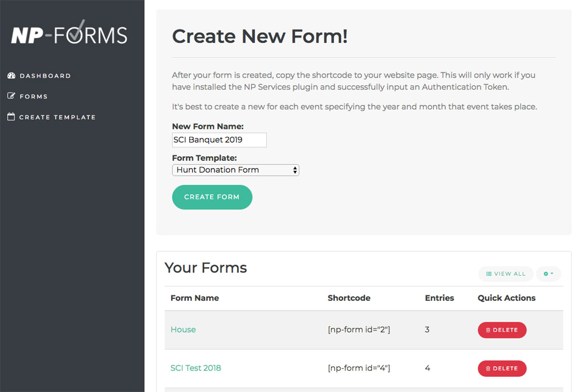576x392 pixels.
Task: Click the Create Form button
Action: [212, 197]
